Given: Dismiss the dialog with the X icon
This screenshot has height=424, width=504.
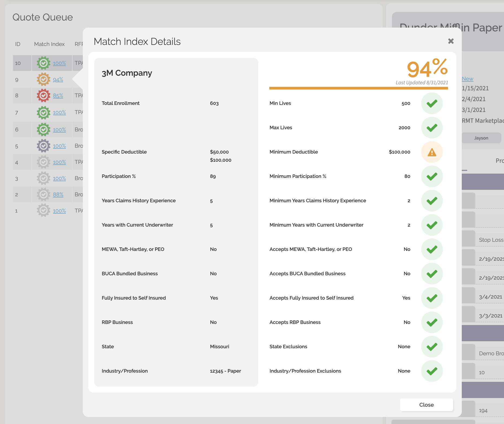Looking at the screenshot, I should tap(451, 41).
